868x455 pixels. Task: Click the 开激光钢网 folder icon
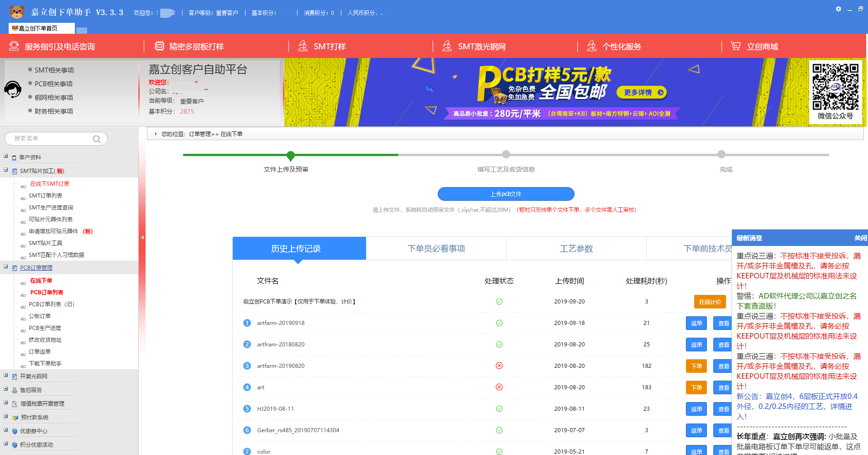click(x=15, y=377)
